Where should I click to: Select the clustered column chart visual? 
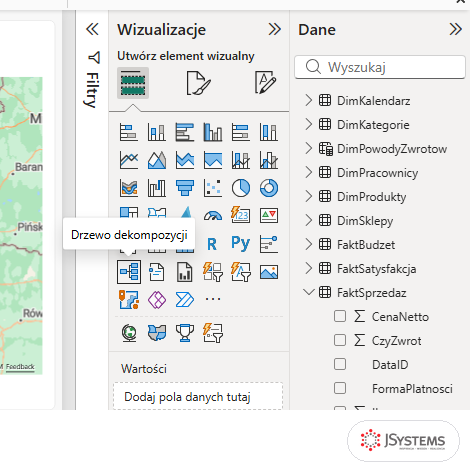(x=213, y=132)
